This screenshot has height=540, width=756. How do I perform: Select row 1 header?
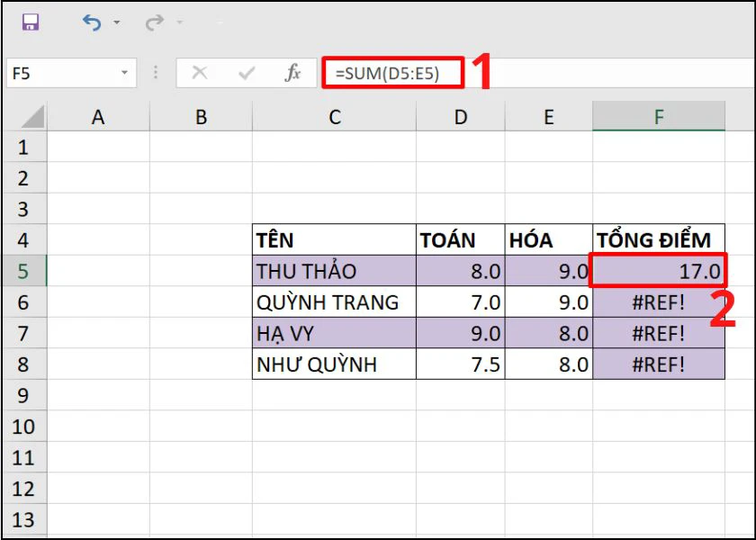click(x=24, y=147)
